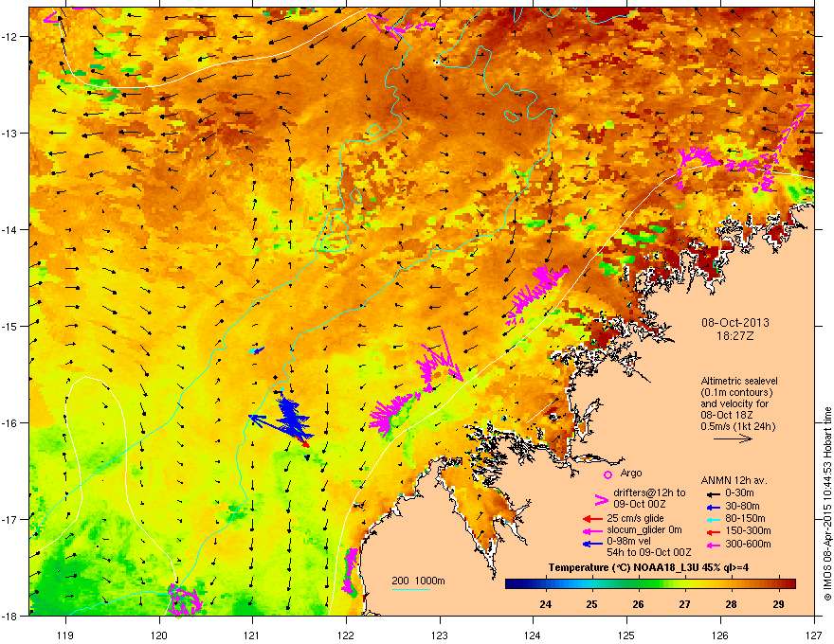Click the magenta 300-600m ANMN arrow

[713, 545]
